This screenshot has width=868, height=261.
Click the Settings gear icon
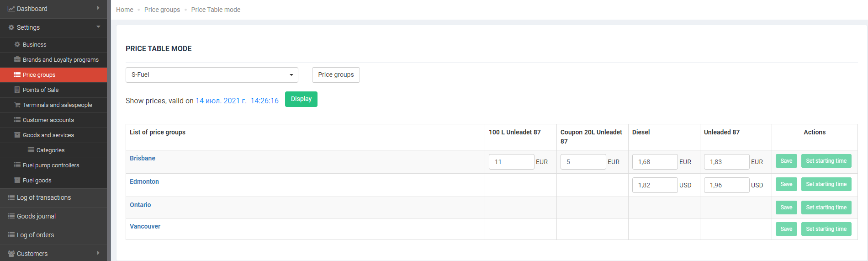[x=11, y=27]
